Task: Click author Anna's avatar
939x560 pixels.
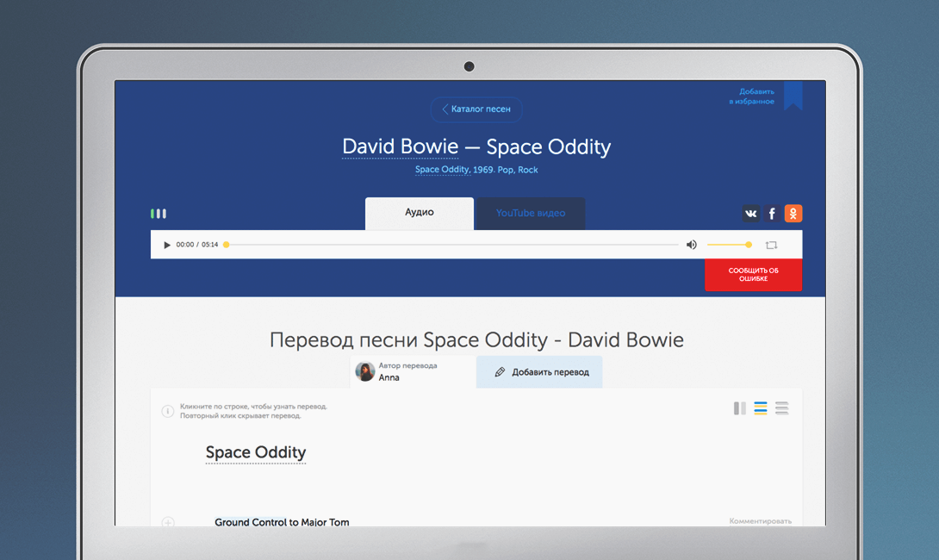Action: click(x=364, y=371)
